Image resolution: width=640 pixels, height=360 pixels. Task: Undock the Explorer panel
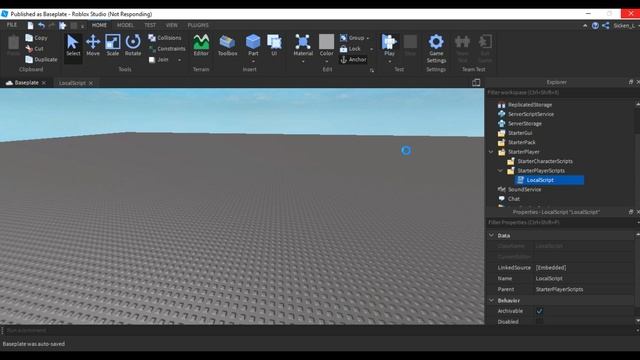coord(631,82)
